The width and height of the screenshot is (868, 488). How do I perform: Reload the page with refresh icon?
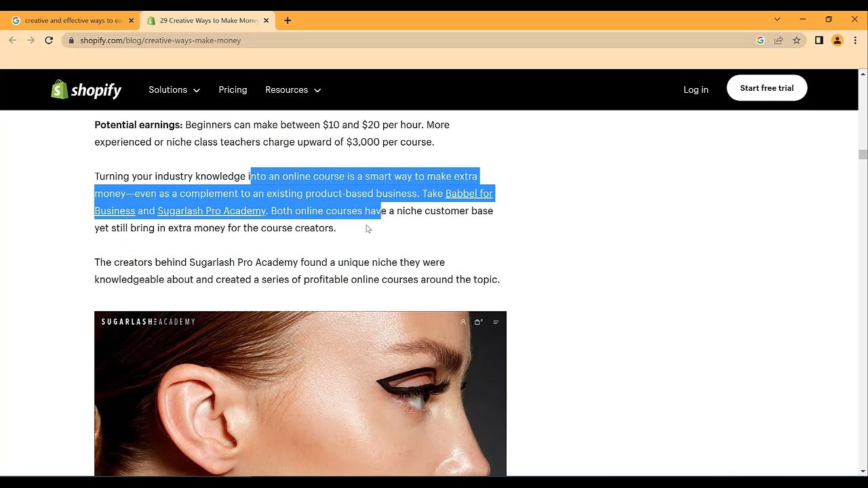[x=49, y=41]
